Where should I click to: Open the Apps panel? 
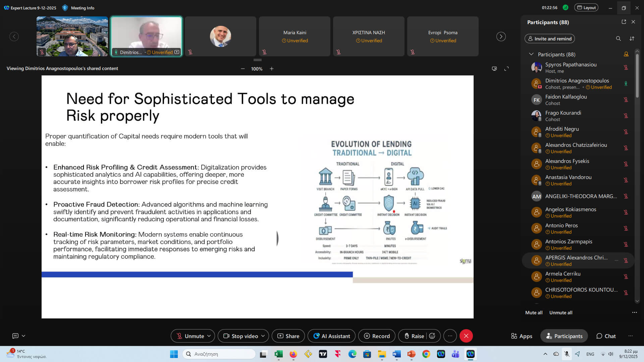pos(522,336)
